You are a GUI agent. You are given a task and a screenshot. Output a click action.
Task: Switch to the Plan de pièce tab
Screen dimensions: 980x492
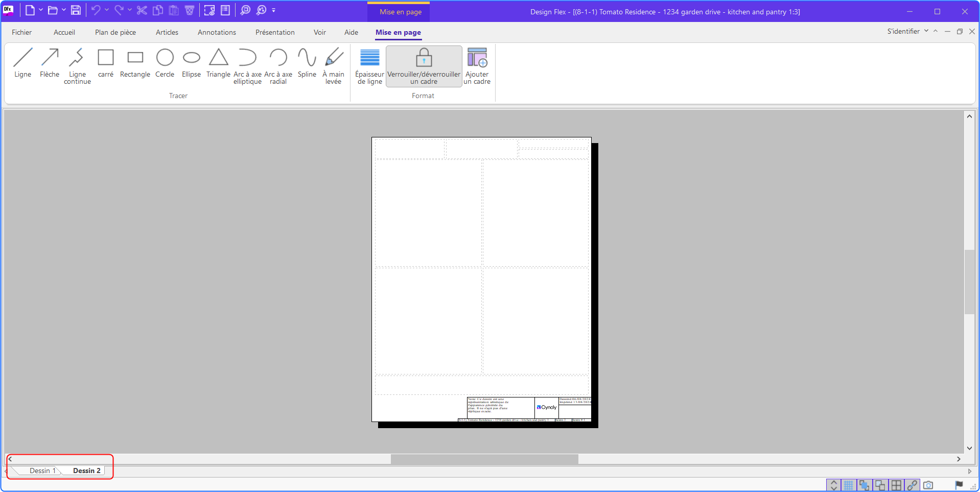tap(115, 32)
